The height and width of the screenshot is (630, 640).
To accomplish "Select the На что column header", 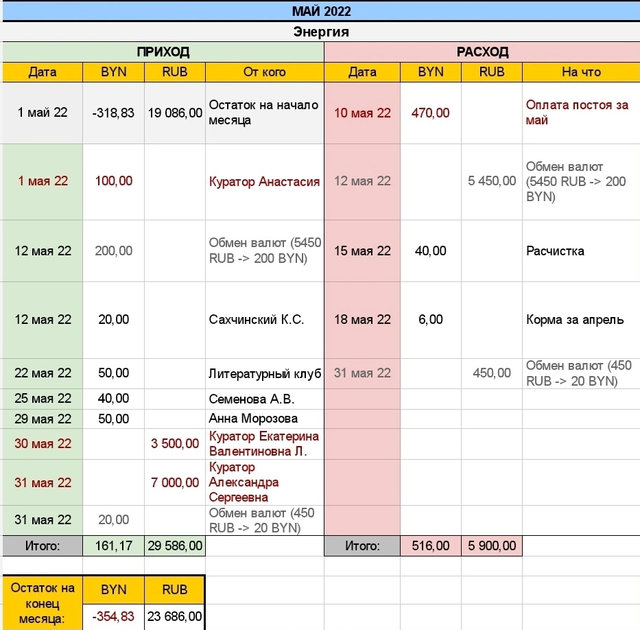I will pos(581,72).
